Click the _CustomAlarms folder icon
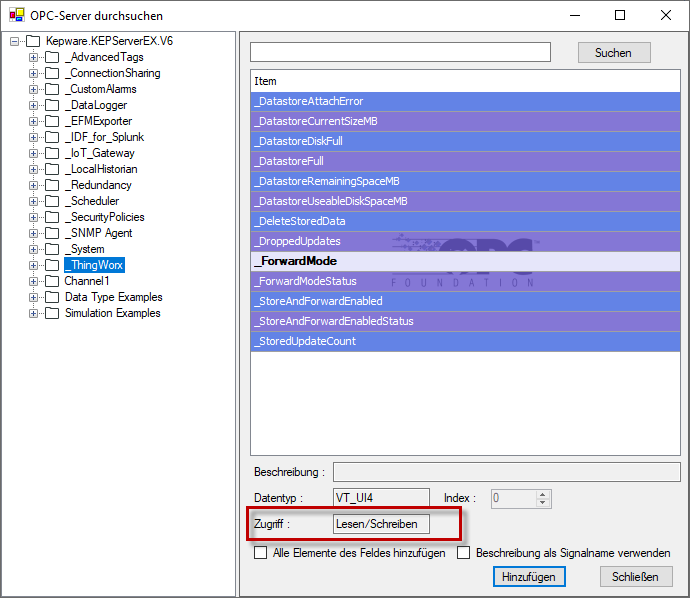 pos(52,89)
